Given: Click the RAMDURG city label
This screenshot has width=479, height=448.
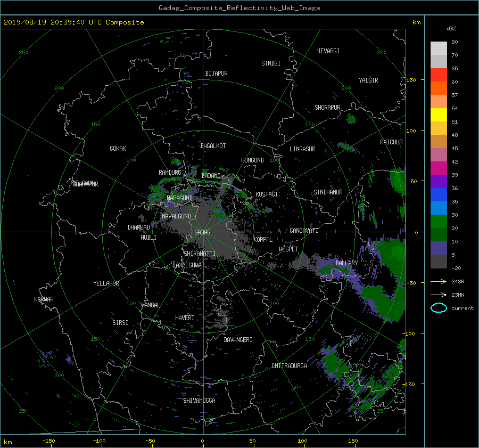Looking at the screenshot, I should (x=170, y=173).
